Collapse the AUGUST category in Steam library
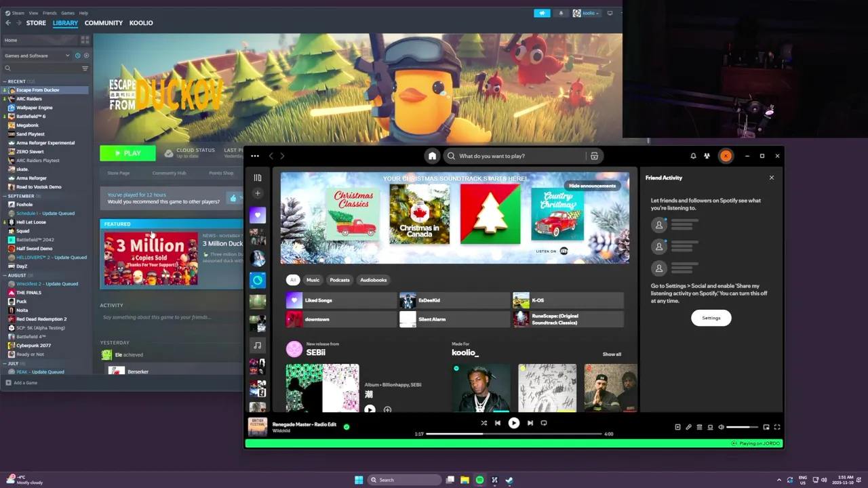868x488 pixels. click(x=4, y=275)
